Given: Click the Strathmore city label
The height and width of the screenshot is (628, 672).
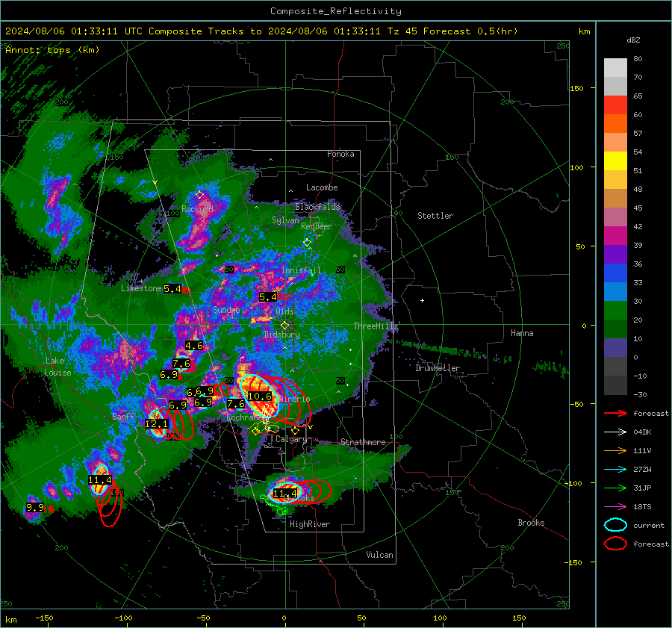Looking at the screenshot, I should pyautogui.click(x=363, y=442).
